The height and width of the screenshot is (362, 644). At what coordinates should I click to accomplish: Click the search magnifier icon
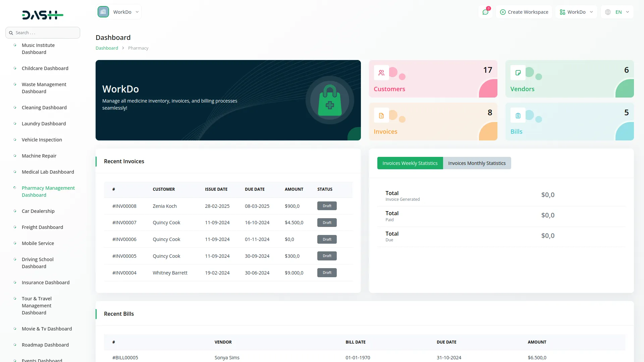click(11, 33)
